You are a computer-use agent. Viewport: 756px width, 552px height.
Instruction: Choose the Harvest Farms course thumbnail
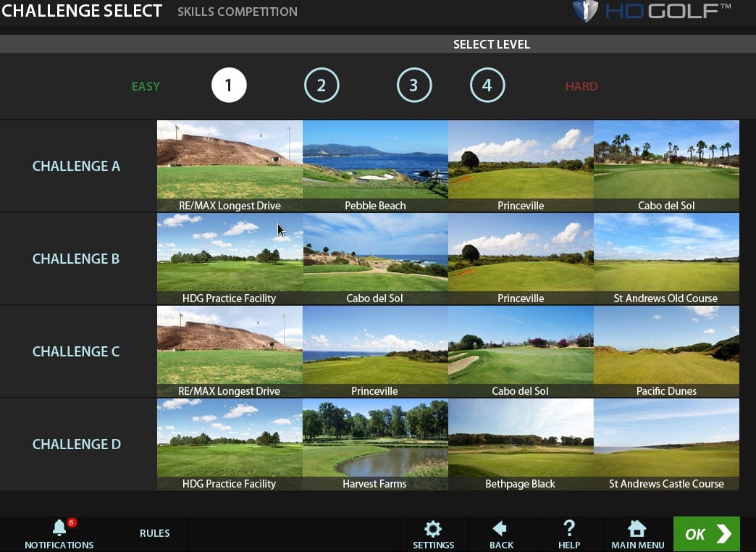point(375,443)
